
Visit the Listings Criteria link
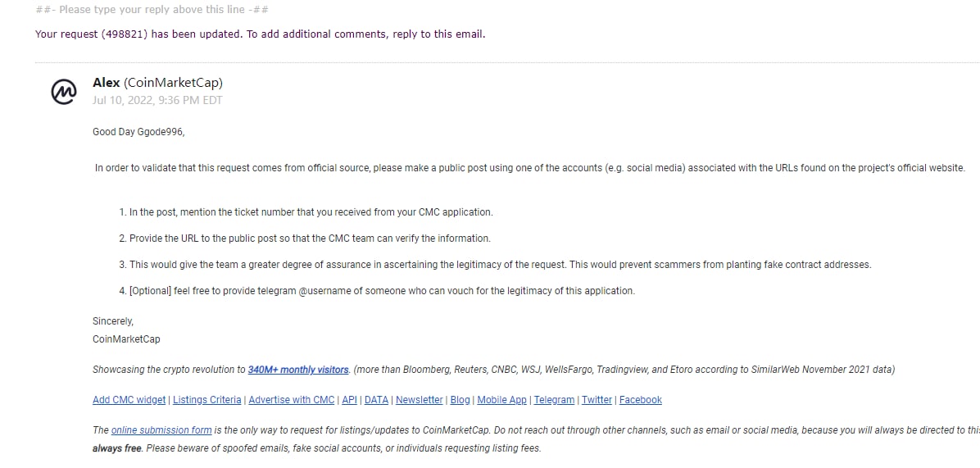pos(206,400)
